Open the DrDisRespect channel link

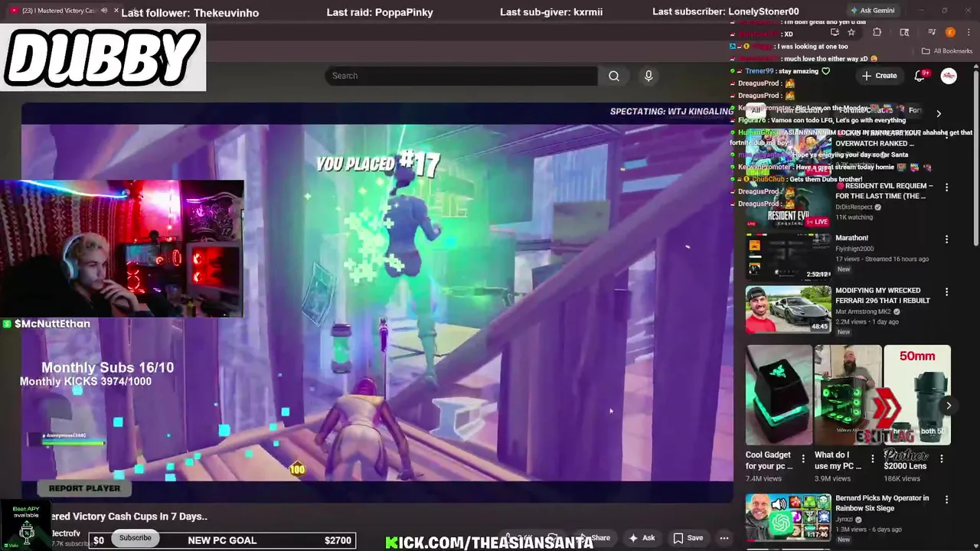(854, 207)
